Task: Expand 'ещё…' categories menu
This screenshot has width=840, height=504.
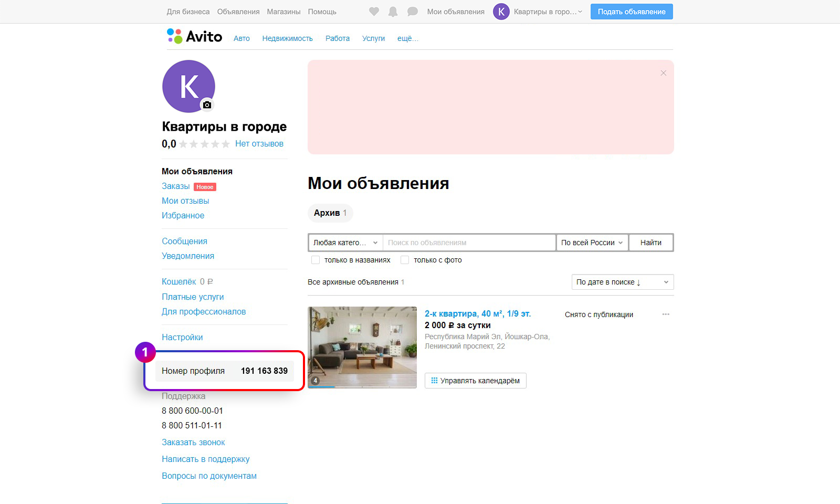Action: click(408, 38)
